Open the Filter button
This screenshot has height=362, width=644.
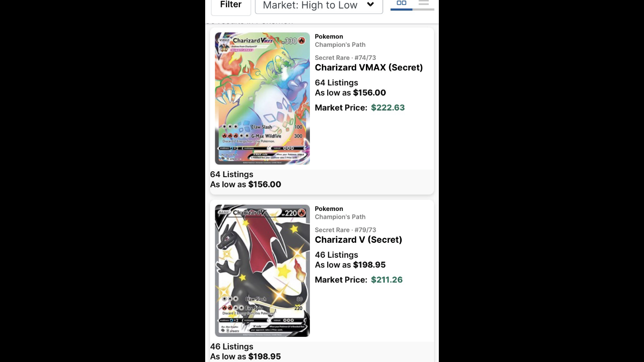[x=231, y=6]
